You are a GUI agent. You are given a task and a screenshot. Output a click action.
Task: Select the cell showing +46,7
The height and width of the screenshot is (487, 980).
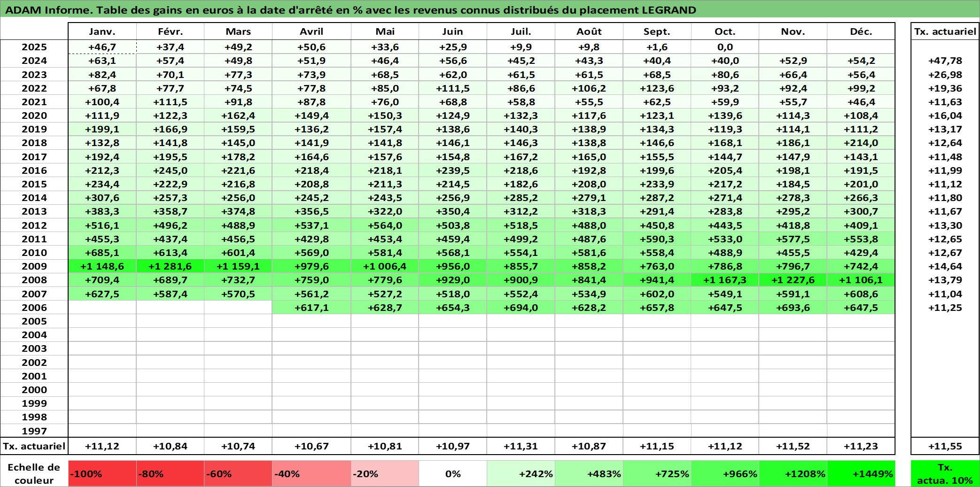point(102,47)
